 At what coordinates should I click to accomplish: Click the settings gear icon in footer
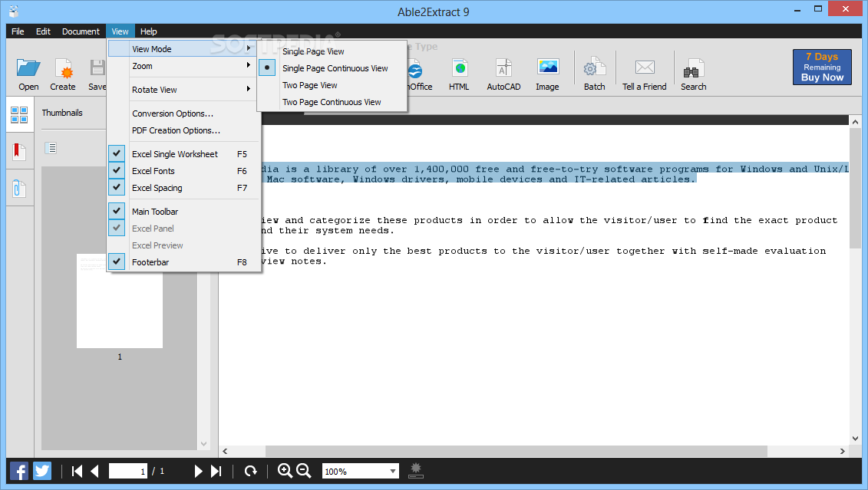(416, 471)
